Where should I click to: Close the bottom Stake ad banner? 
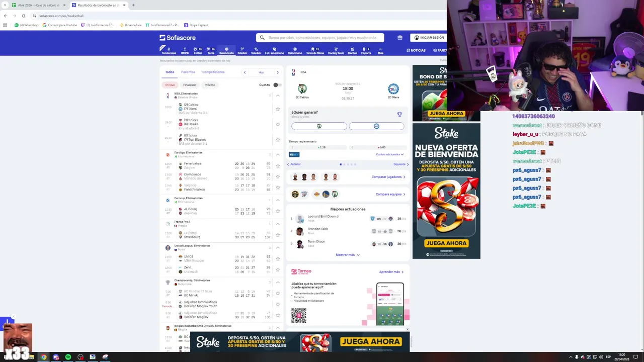407,330
